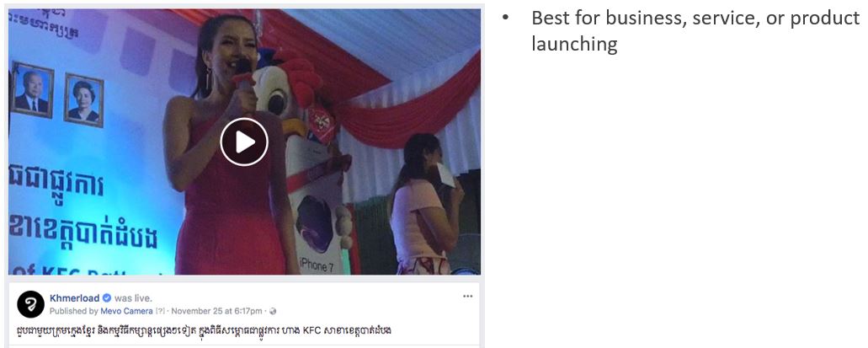Click the 'Best for business' bullet text

pyautogui.click(x=695, y=30)
